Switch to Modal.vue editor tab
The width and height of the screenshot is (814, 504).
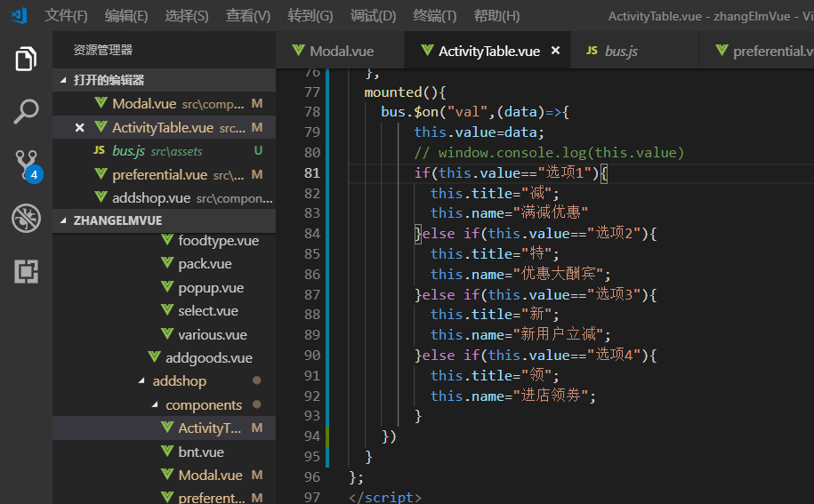tap(340, 51)
